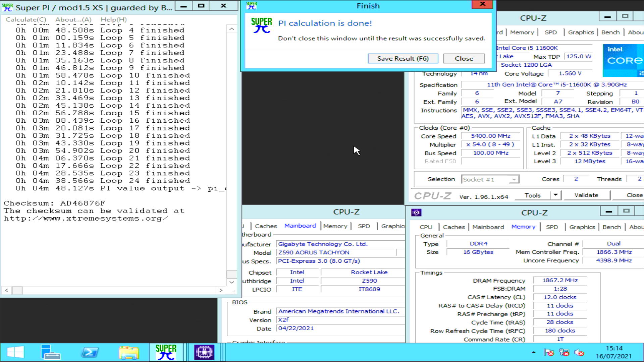Click the Super PI vertical scrollbar thumb

click(x=231, y=274)
